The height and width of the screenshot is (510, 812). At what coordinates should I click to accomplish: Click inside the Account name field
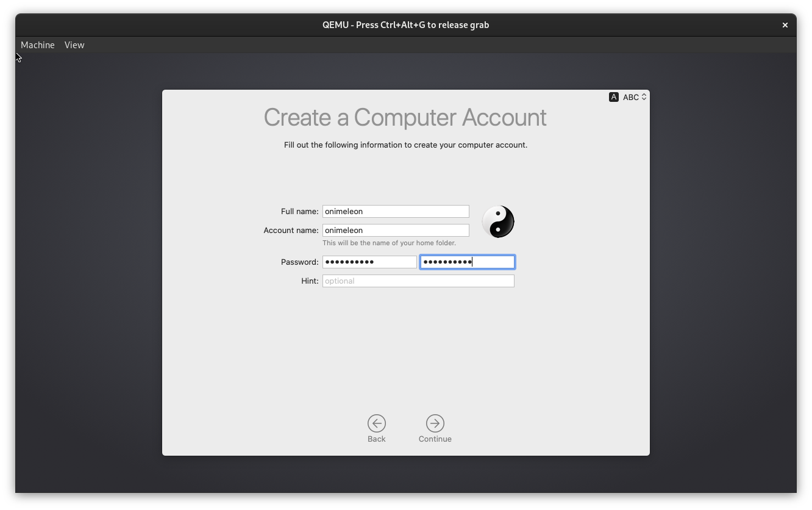[x=396, y=230]
